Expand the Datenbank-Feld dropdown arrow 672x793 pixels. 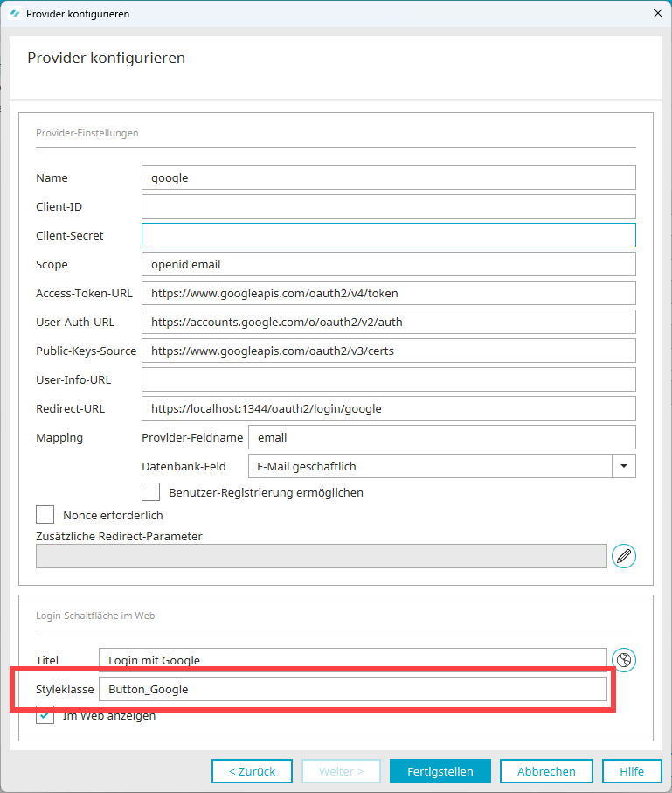(623, 466)
